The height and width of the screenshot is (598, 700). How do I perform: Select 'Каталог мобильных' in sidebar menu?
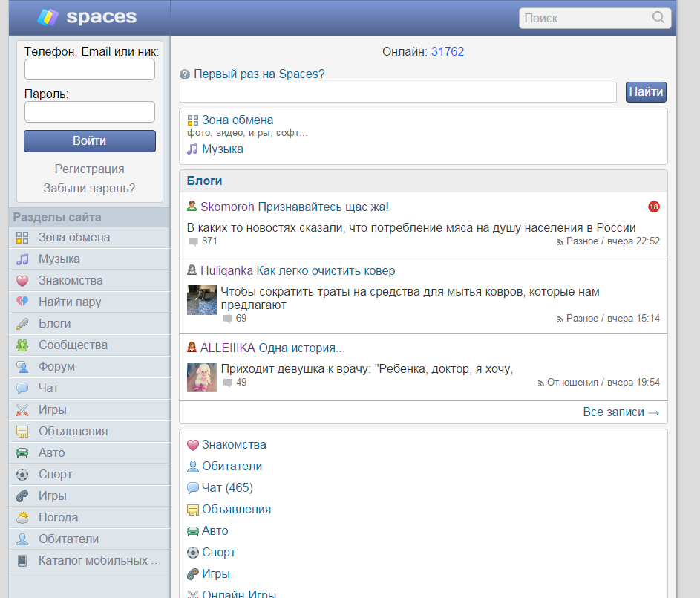pyautogui.click(x=89, y=560)
